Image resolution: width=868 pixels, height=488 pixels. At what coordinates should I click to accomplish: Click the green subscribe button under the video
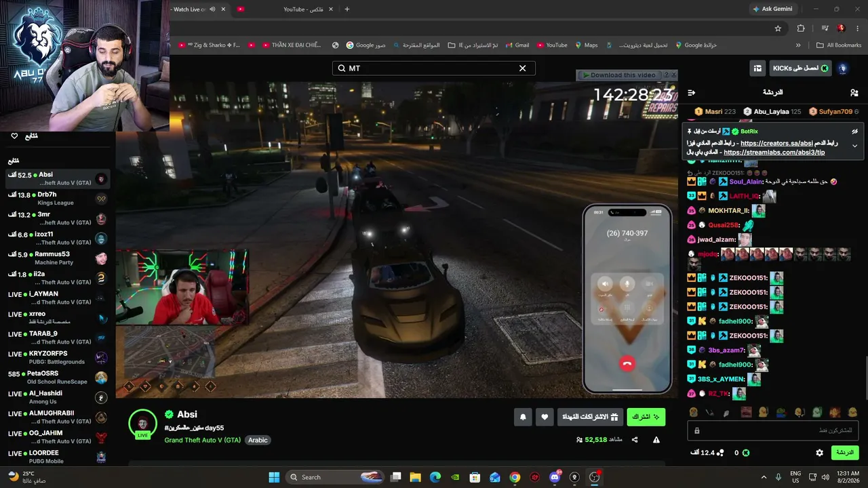click(x=646, y=418)
